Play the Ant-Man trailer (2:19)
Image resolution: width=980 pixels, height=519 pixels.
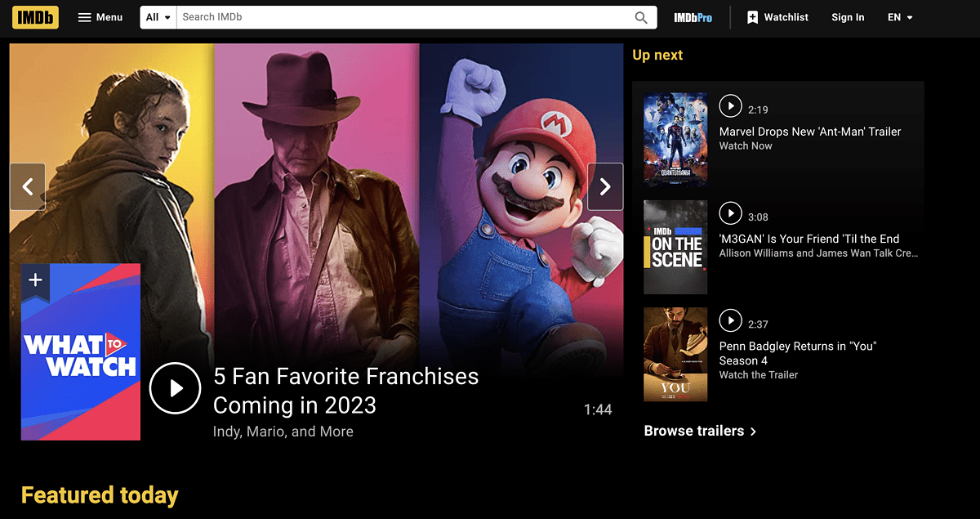point(730,106)
